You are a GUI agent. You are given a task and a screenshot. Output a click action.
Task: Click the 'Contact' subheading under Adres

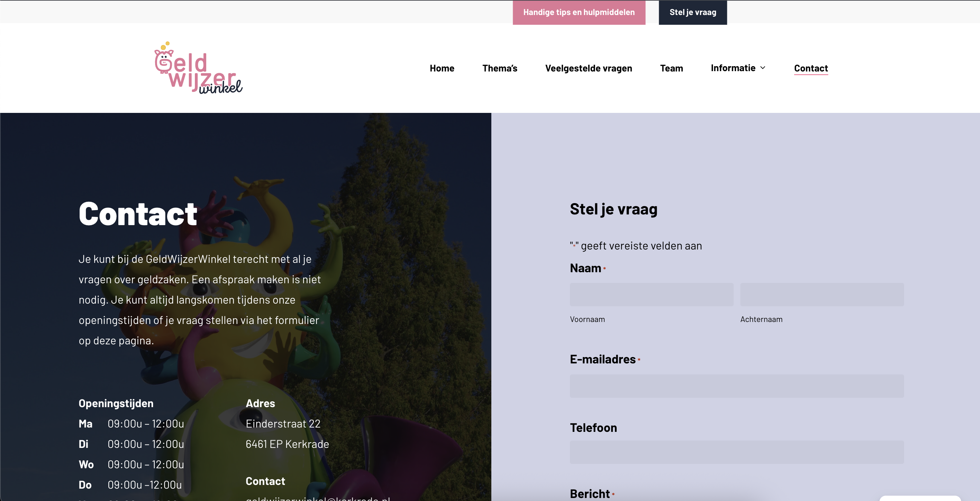[x=265, y=481]
